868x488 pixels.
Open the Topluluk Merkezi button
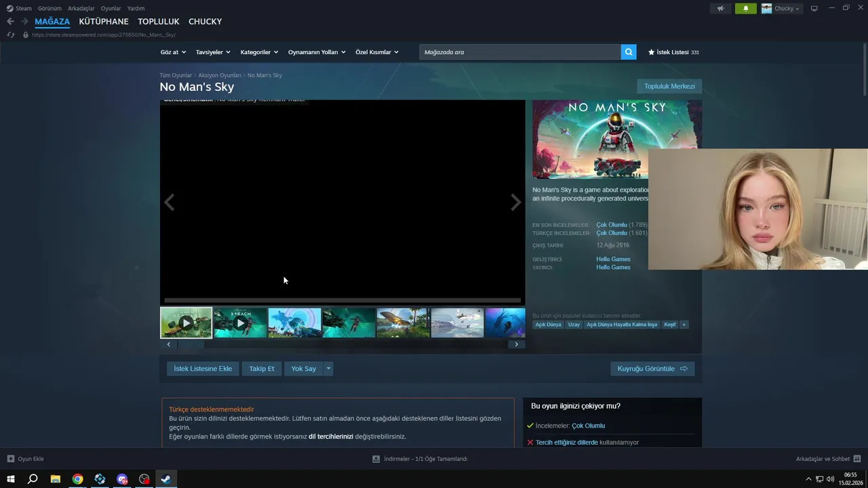click(x=669, y=86)
